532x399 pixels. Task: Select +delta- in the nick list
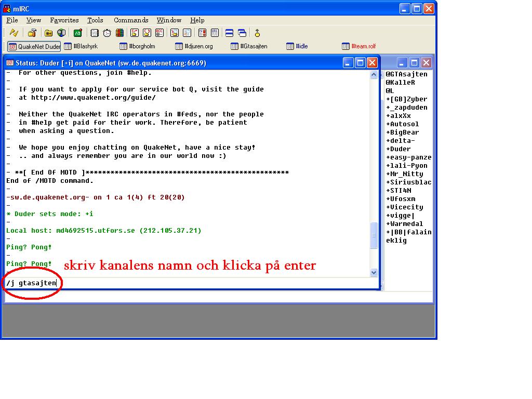click(401, 141)
